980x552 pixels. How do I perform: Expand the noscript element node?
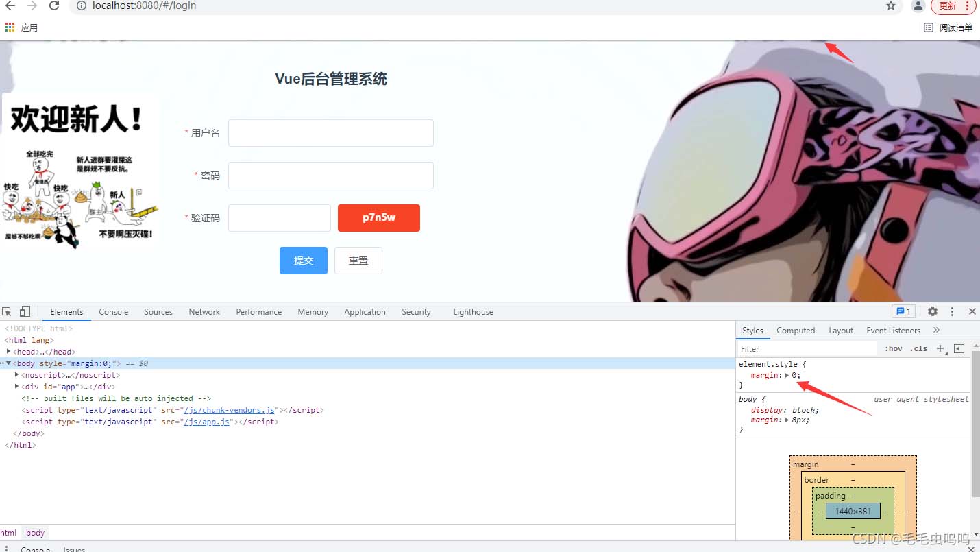click(17, 375)
